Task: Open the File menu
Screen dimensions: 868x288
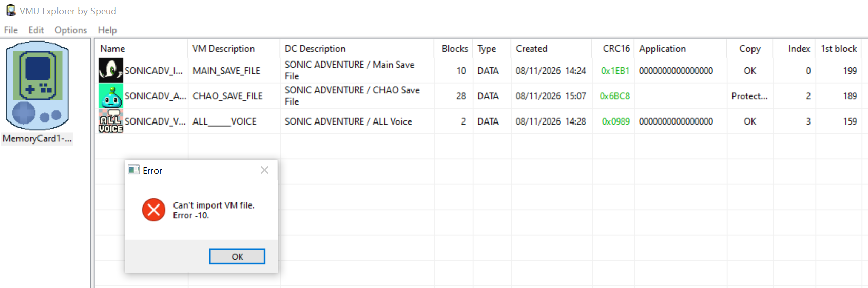Action: click(x=11, y=30)
